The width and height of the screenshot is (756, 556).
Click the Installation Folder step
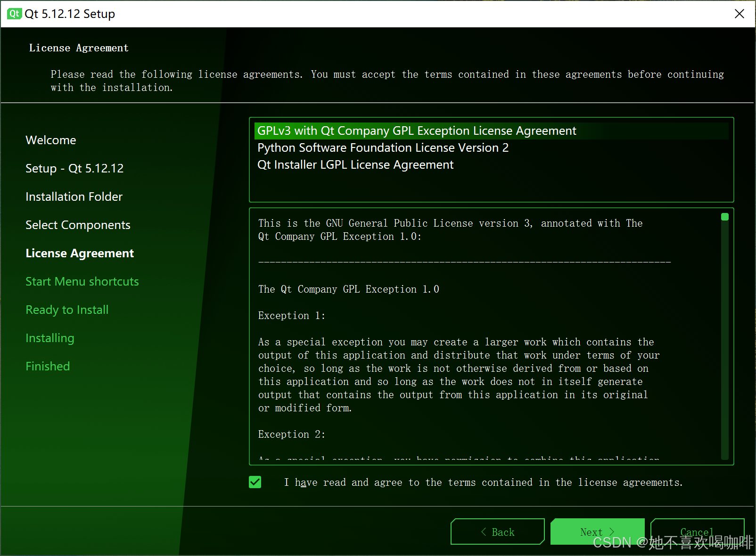click(x=74, y=197)
